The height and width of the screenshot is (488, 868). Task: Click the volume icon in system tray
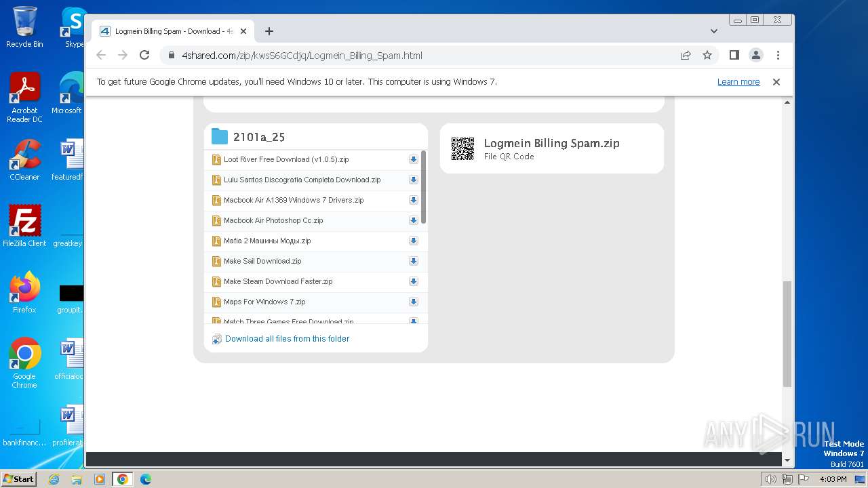[770, 479]
